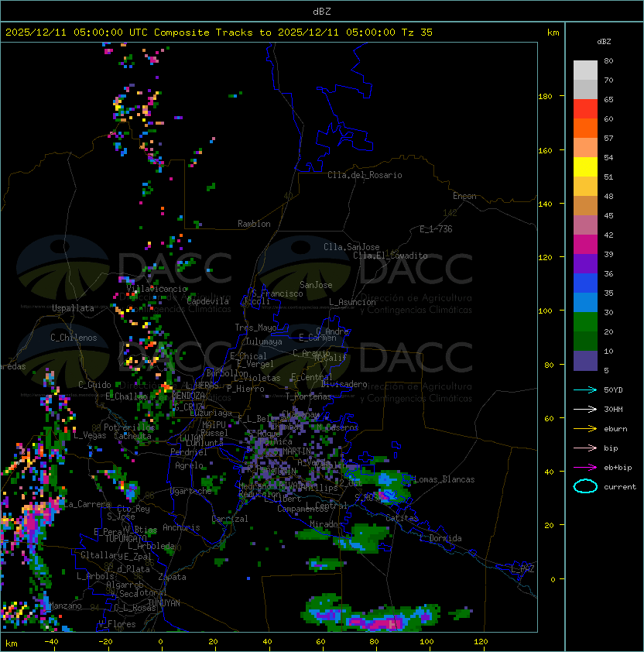Click the cyan 50YD arrow symbol in legend
Viewport: 644px width, 652px height.
click(585, 390)
